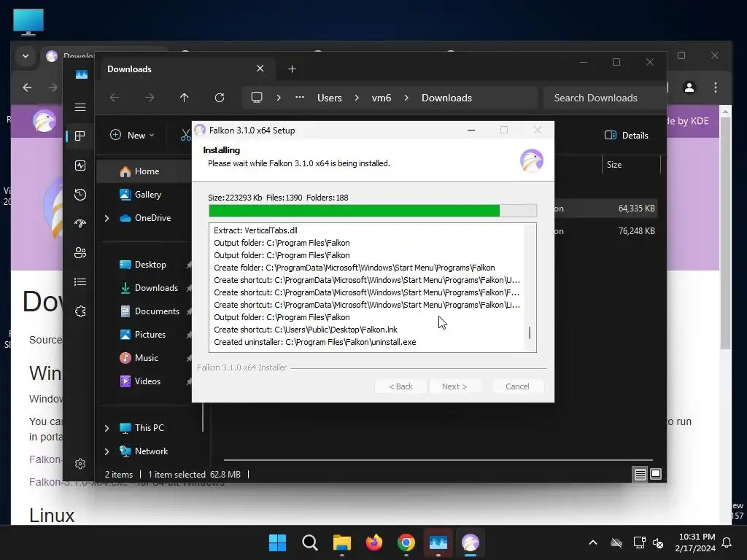
Task: Open the hamburger menu in the left sidebar
Action: click(80, 107)
